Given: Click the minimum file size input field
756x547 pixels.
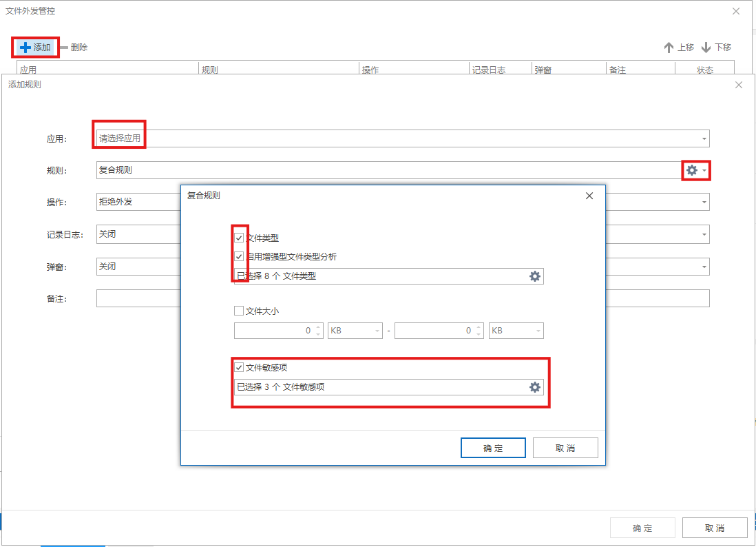Looking at the screenshot, I should click(x=274, y=331).
